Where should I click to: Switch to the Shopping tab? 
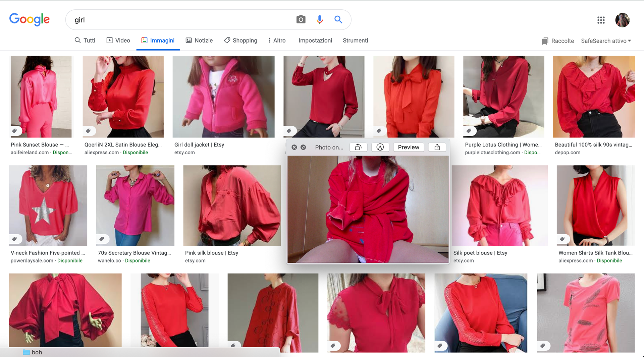coord(240,41)
